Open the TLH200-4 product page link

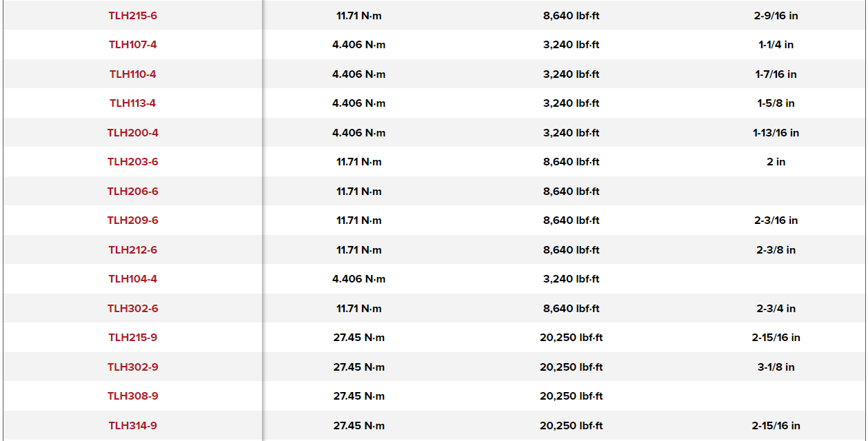click(x=132, y=132)
